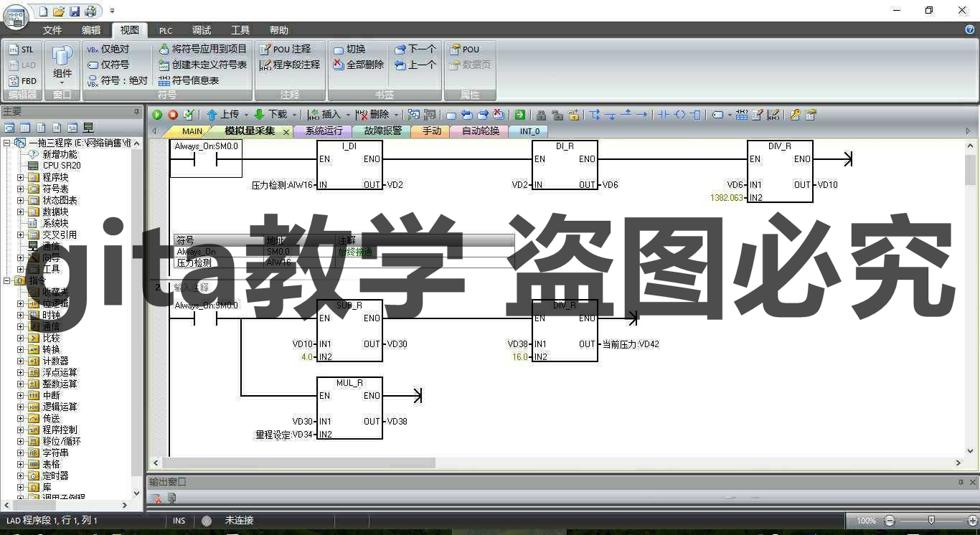
Task: Open the 编辑 ribbon tab
Action: point(91,30)
